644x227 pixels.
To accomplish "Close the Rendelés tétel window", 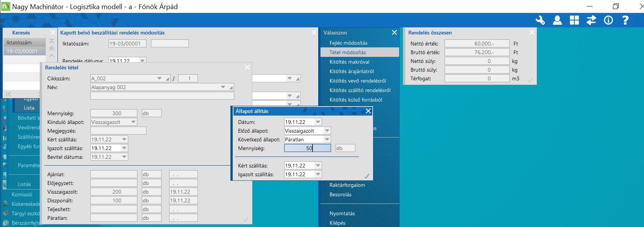I will (247, 67).
